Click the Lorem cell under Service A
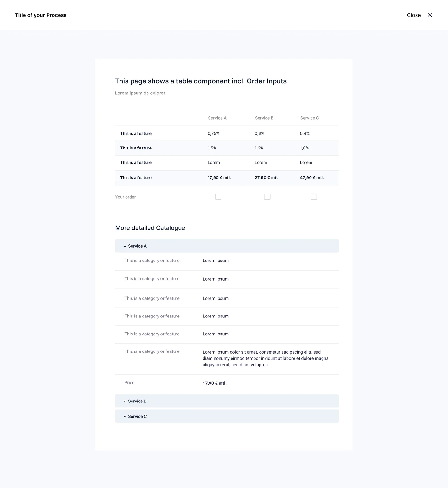Image resolution: width=448 pixels, height=488 pixels. [x=214, y=162]
